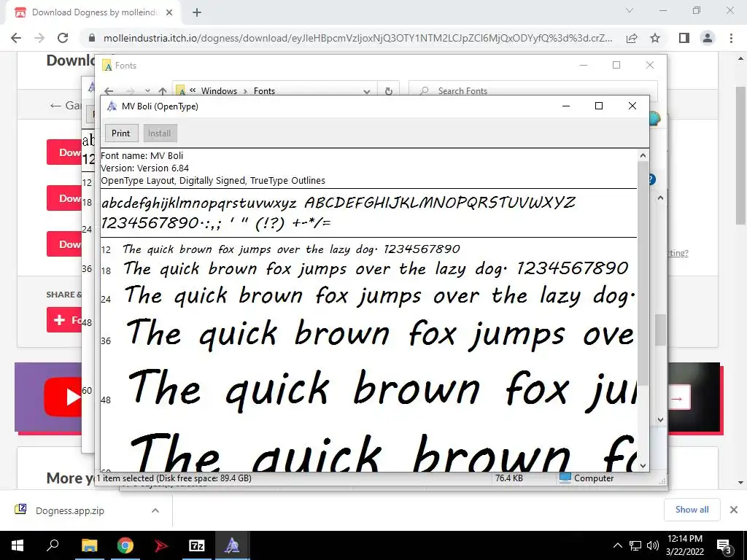Open Windows taskbar search
This screenshot has width=747, height=560.
pos(53,545)
